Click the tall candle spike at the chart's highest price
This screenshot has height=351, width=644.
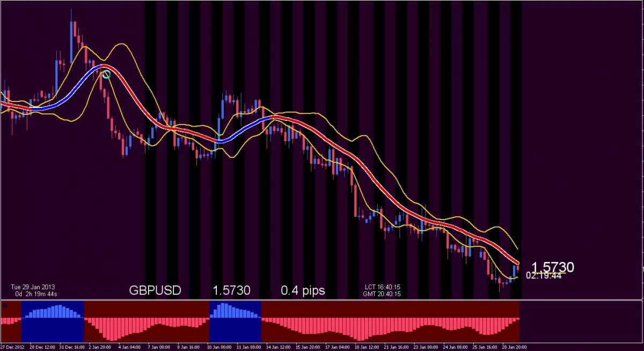[72, 36]
